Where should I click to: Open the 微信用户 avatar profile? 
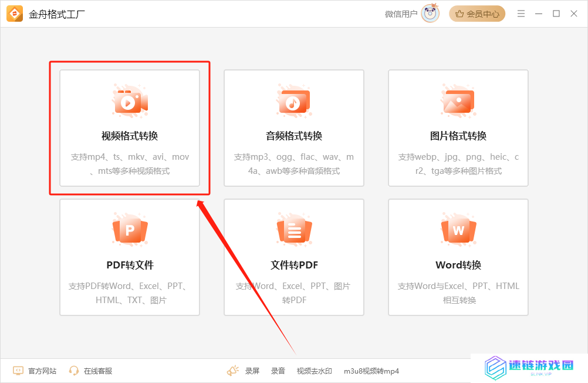(430, 14)
